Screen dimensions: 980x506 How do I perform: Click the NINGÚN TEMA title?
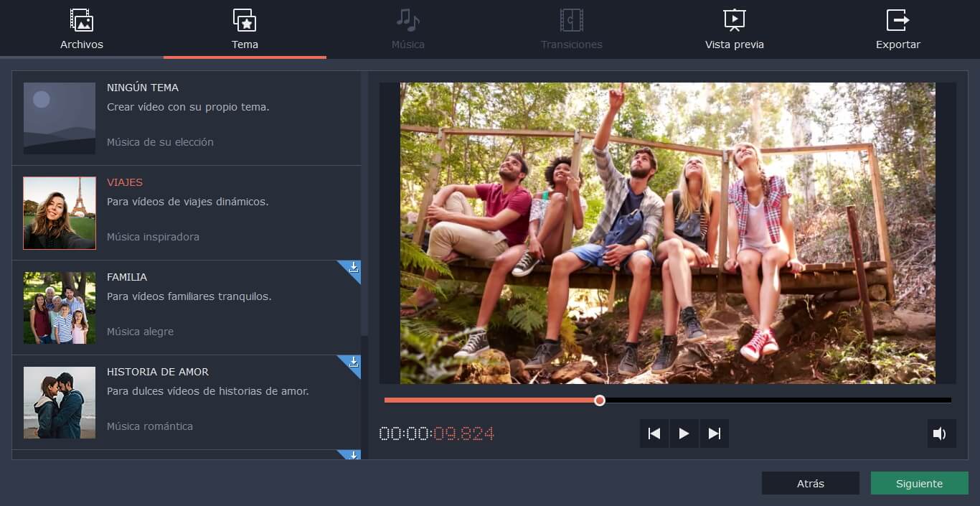click(143, 88)
